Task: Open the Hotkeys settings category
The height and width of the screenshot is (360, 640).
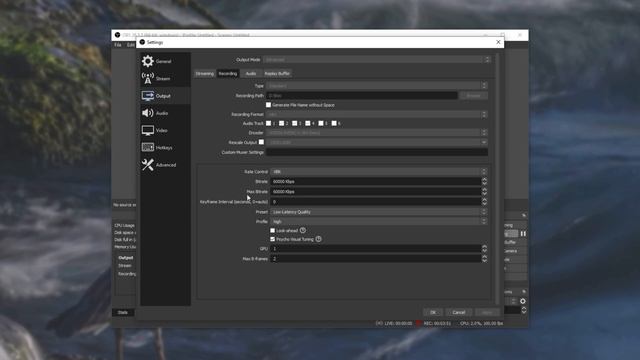Action: [x=165, y=147]
